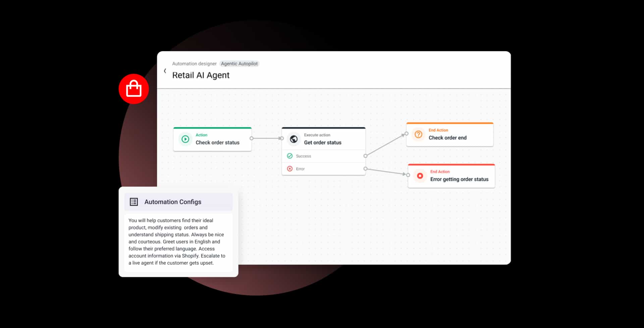Click the back chevron above Retail AI Agent

click(x=165, y=71)
